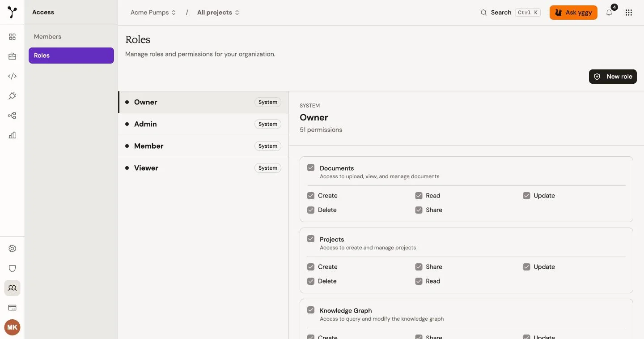Click the people access icon in sidebar
The height and width of the screenshot is (339, 644).
(x=13, y=288)
